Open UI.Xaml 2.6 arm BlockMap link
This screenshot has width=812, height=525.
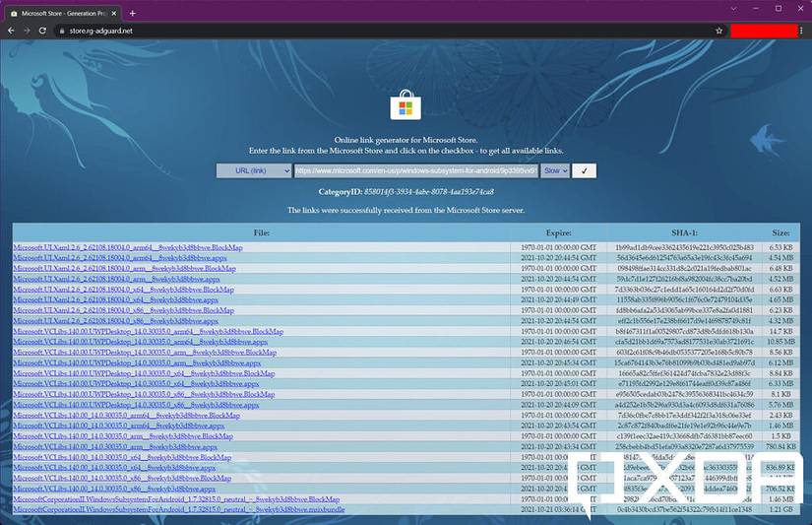(x=124, y=269)
